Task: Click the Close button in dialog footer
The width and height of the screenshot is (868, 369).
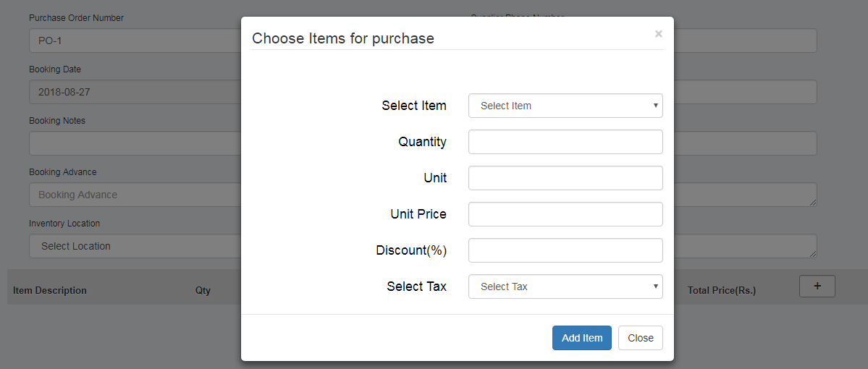Action: click(640, 338)
